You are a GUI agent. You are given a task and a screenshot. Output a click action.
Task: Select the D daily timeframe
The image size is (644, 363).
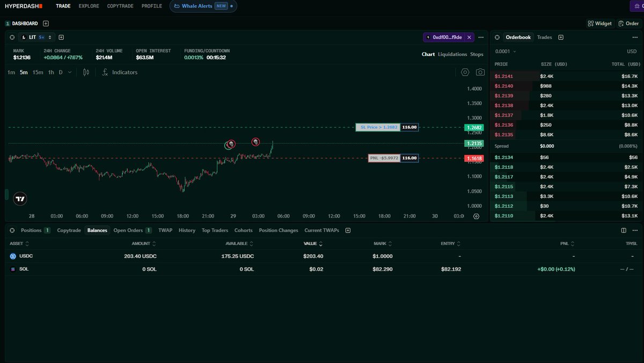[61, 72]
